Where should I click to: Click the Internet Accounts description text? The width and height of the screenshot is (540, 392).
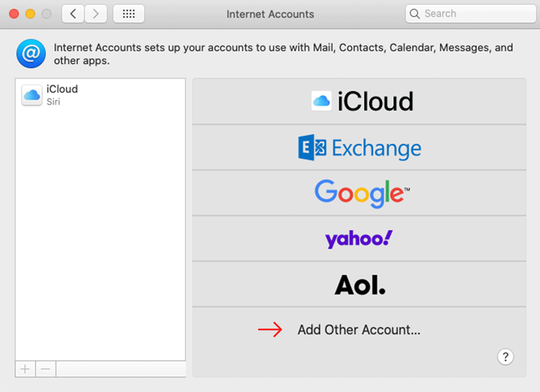283,54
